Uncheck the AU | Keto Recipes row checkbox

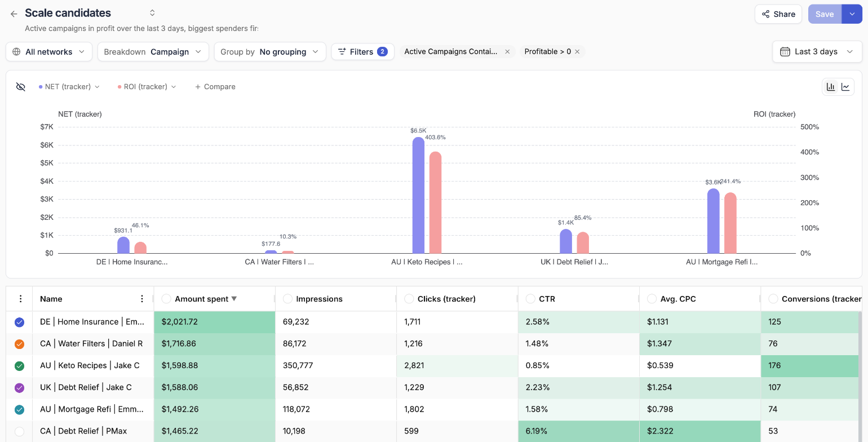coord(19,366)
